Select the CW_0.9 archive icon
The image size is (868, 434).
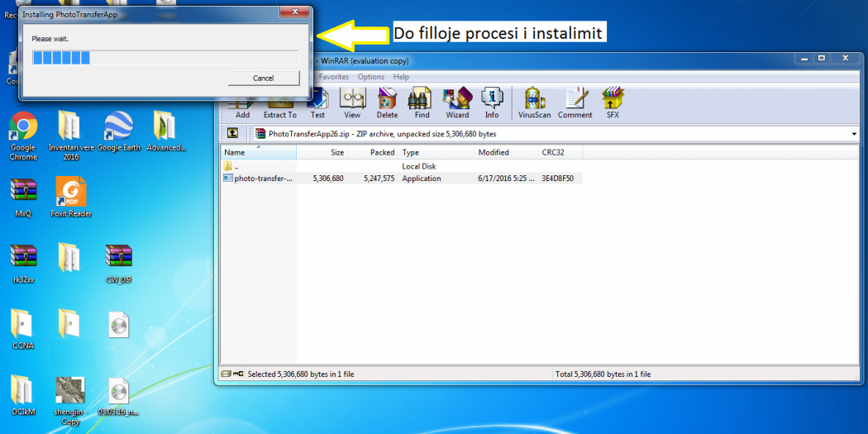(x=118, y=264)
